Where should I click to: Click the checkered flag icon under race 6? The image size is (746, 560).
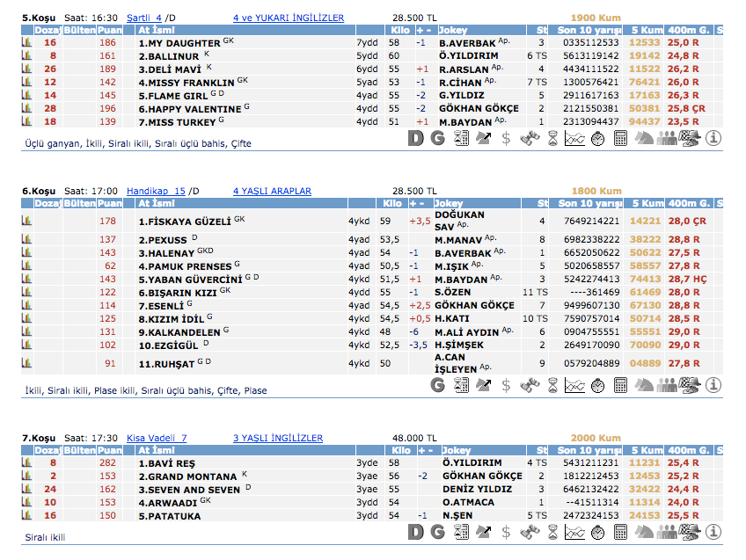[x=690, y=385]
